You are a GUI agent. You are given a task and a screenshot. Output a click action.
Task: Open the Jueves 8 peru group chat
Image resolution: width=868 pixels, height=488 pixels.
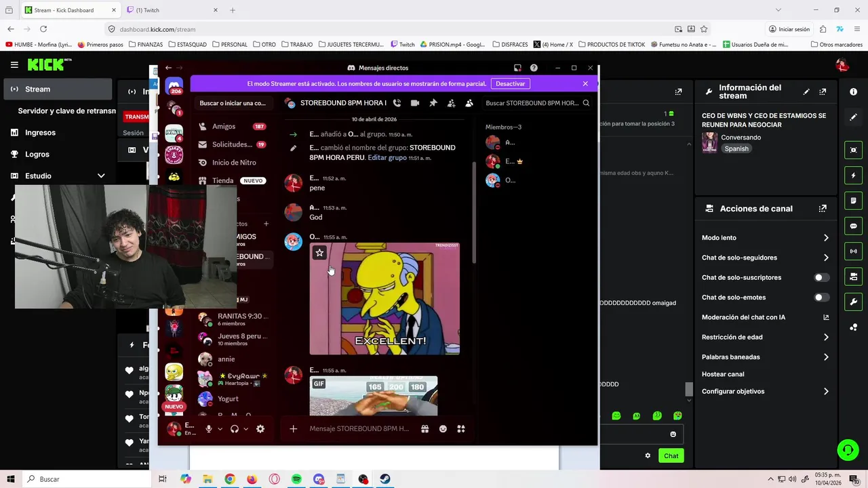(x=233, y=339)
